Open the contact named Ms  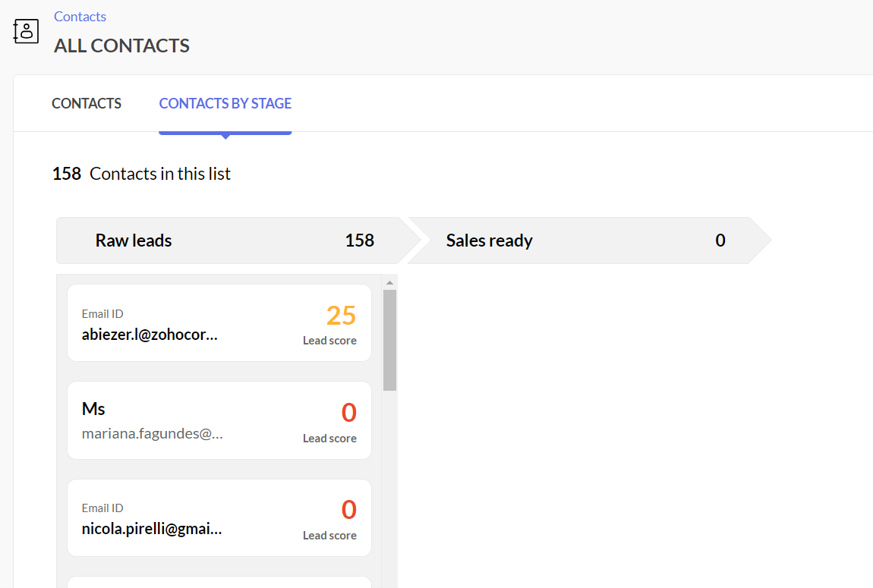pyautogui.click(x=93, y=409)
